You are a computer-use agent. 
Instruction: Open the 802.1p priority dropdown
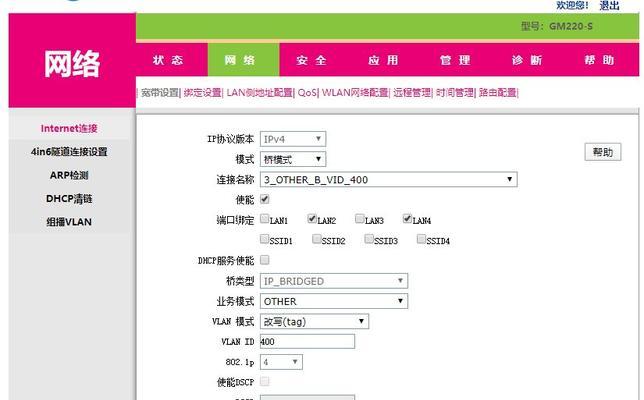[x=281, y=362]
